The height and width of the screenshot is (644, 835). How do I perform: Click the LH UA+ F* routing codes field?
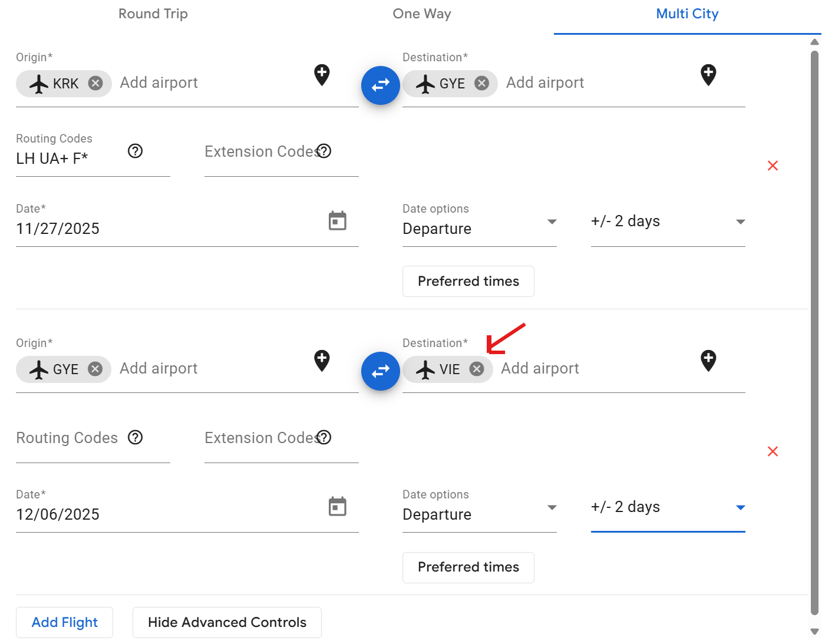[x=93, y=154]
